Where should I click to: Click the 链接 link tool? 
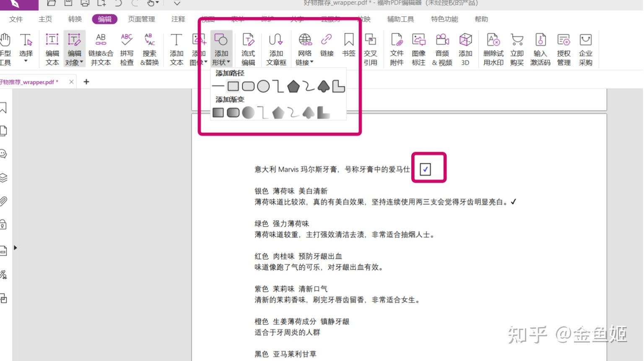327,45
